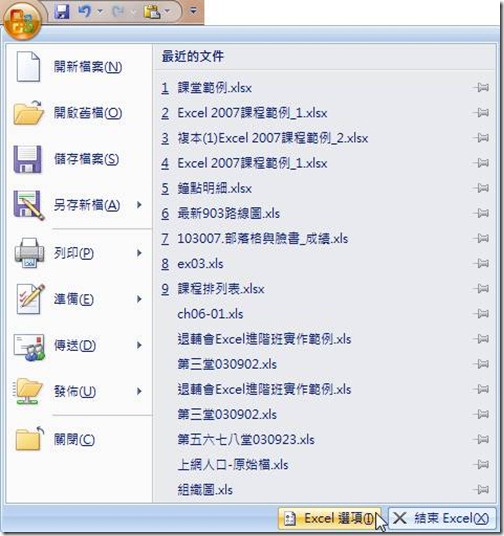Click the Excel 選項(I) button

330,518
